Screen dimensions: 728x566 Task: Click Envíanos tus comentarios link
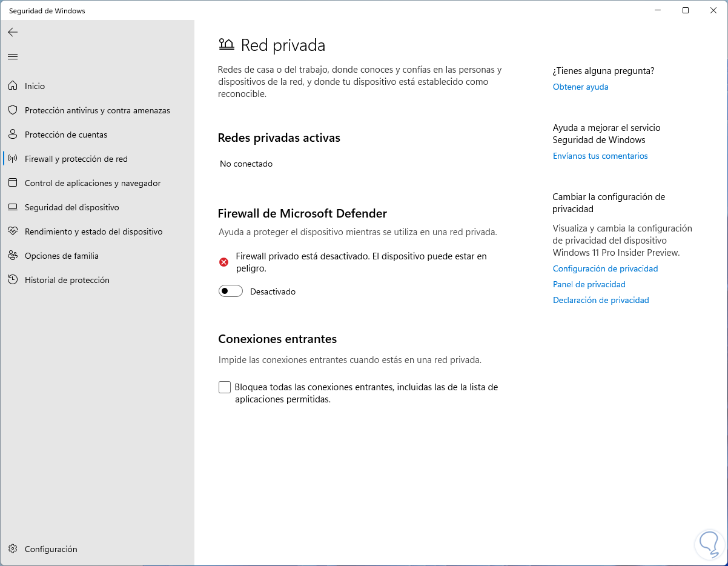600,156
